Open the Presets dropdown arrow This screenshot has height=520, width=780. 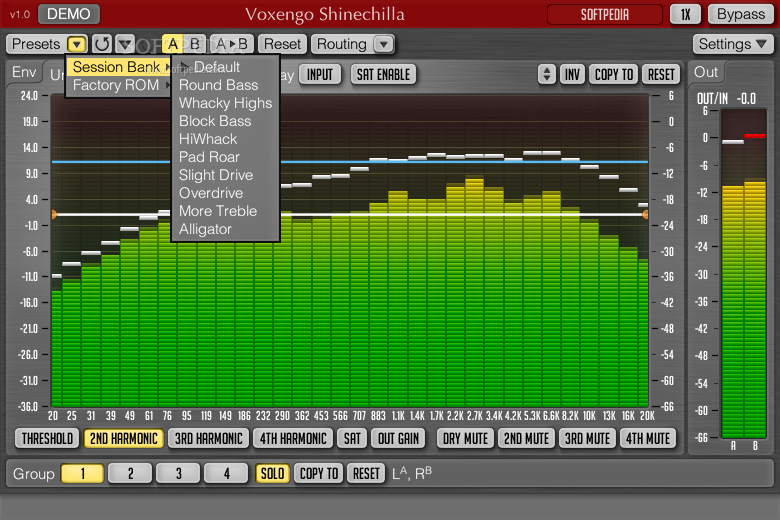click(77, 44)
